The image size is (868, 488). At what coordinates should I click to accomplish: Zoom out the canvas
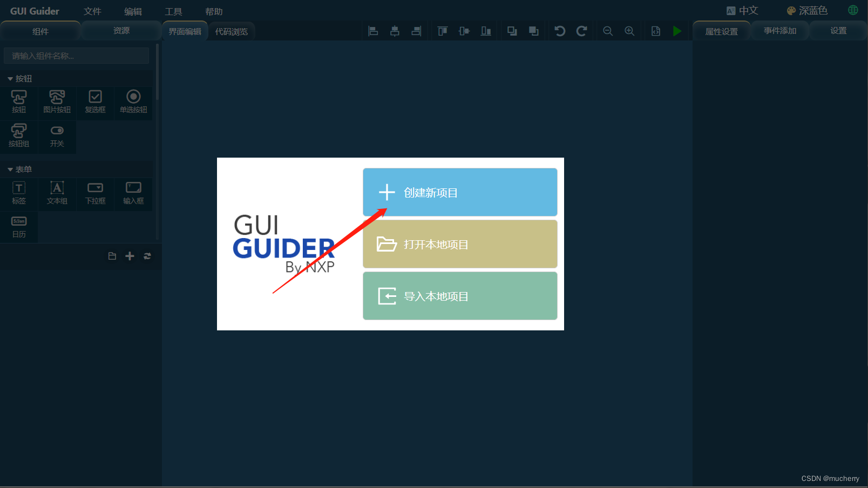(x=608, y=31)
